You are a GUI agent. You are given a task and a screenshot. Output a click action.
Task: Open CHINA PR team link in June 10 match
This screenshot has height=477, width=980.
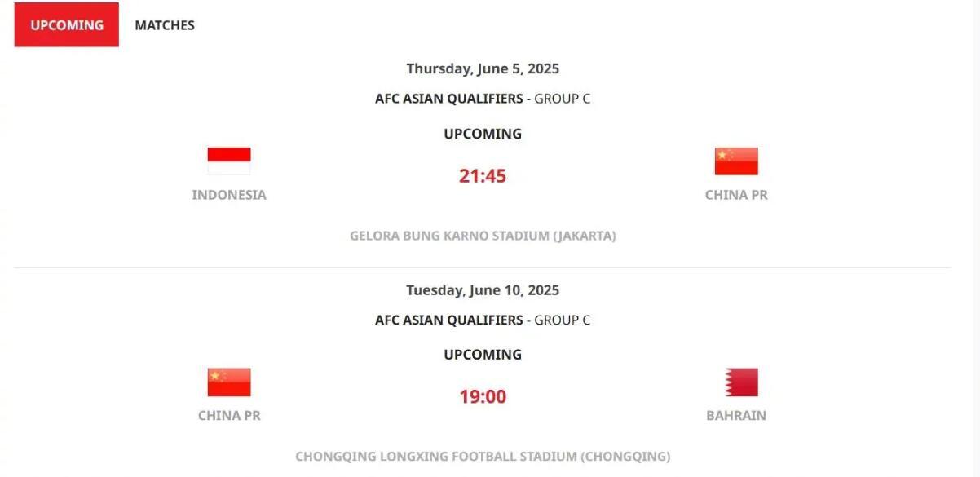tap(229, 415)
